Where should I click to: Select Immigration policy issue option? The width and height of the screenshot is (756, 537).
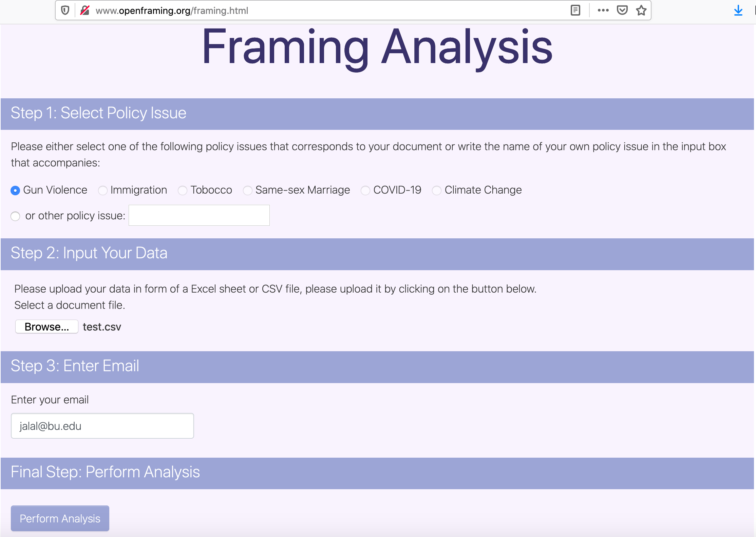[x=103, y=191]
